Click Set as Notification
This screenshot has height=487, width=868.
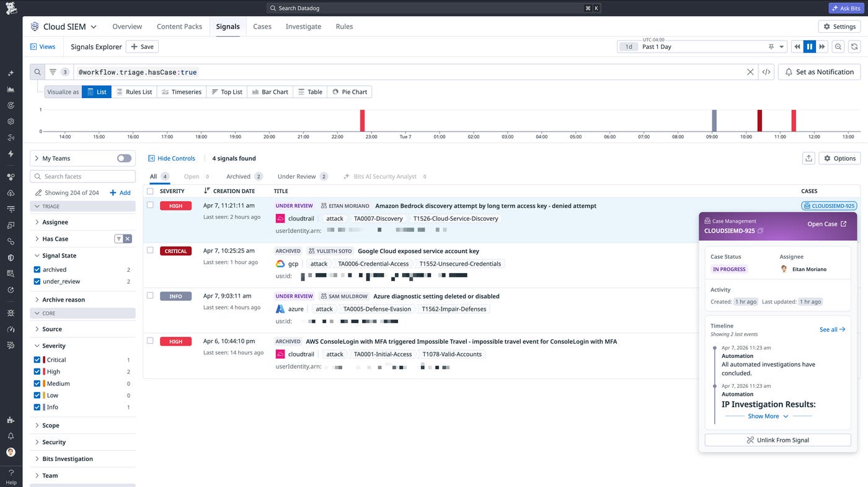[819, 72]
